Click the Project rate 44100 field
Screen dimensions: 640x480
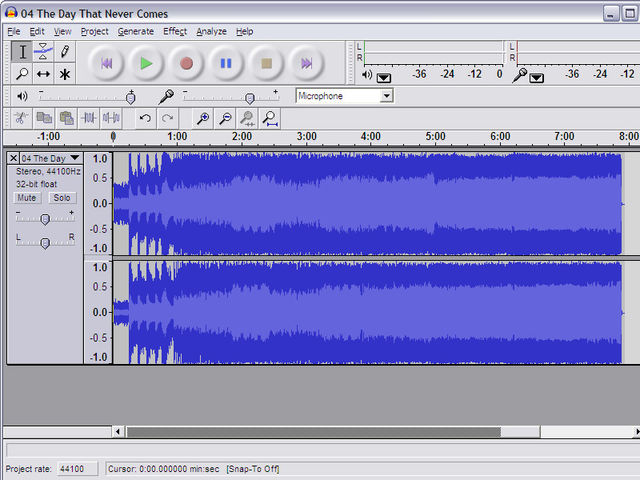pyautogui.click(x=77, y=469)
